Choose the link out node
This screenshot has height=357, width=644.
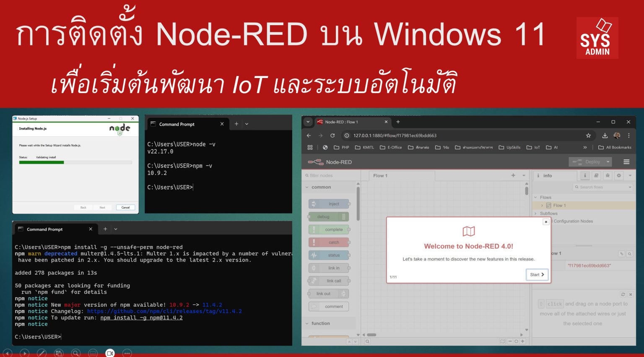328,293
